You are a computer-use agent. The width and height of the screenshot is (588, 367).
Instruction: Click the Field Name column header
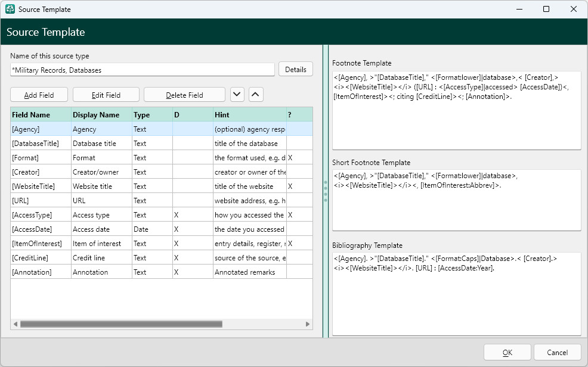41,114
